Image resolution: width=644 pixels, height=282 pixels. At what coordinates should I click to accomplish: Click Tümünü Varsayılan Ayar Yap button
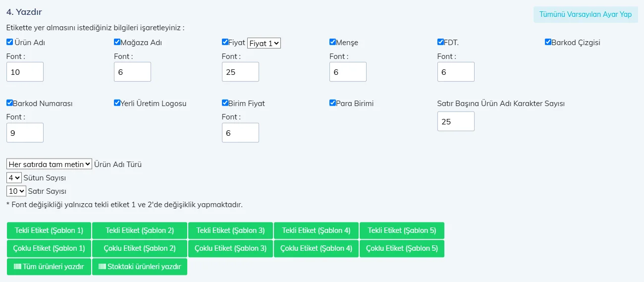pos(586,14)
